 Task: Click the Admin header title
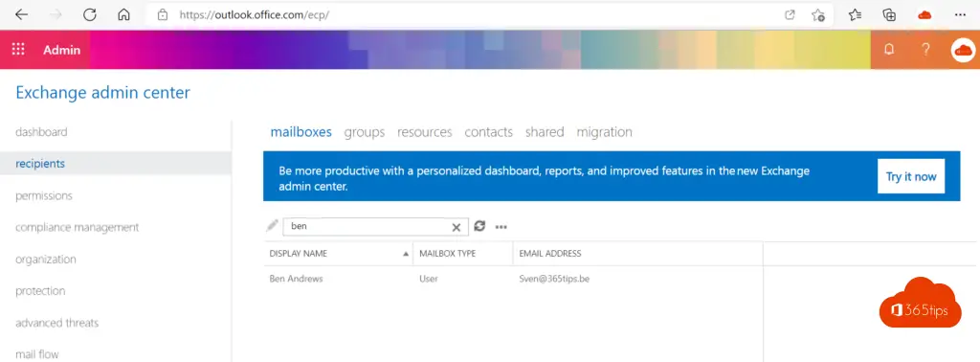62,50
